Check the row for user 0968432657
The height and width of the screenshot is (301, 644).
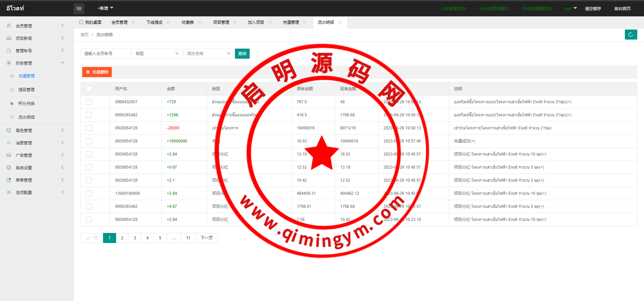click(89, 102)
